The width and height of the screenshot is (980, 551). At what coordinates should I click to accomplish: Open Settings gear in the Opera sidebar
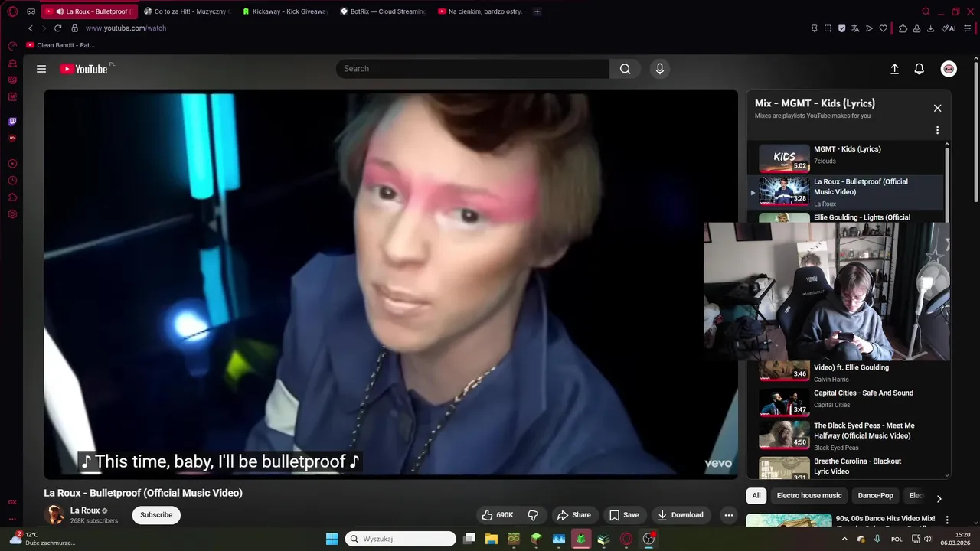coord(12,214)
